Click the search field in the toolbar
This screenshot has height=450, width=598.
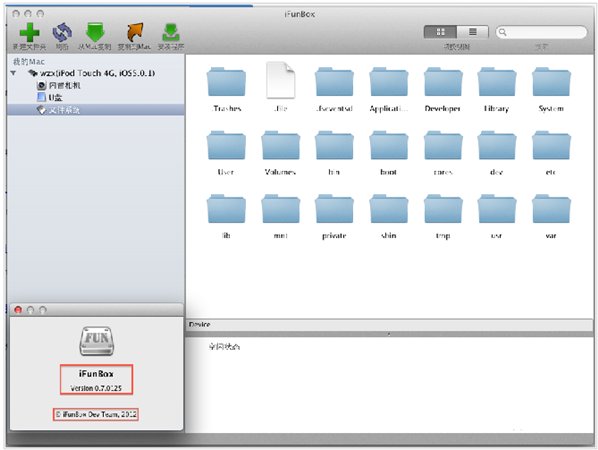(x=541, y=32)
